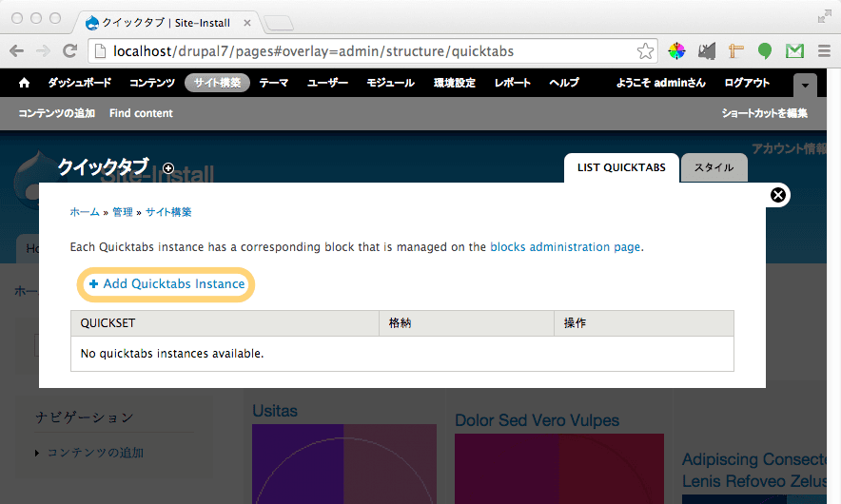Add to shortcuts via plus icon beside クイックタブ
The width and height of the screenshot is (841, 504).
[x=168, y=168]
